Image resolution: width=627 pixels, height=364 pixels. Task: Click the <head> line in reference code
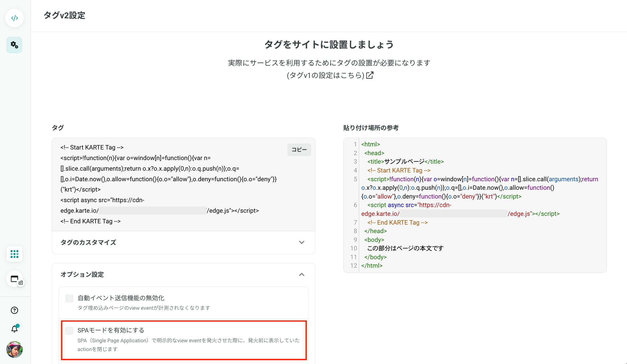374,153
